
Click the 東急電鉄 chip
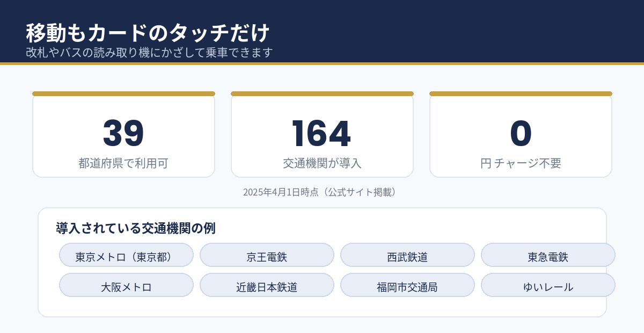pos(548,255)
